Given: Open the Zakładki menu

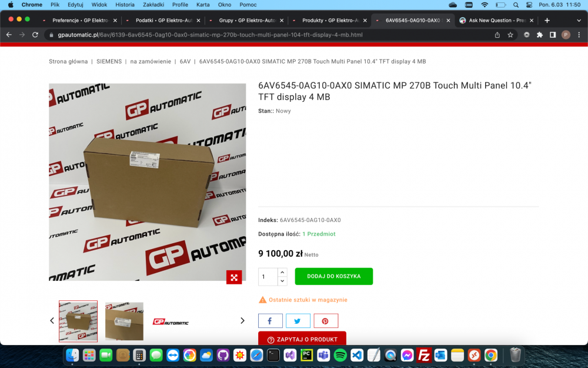Looking at the screenshot, I should click(153, 5).
